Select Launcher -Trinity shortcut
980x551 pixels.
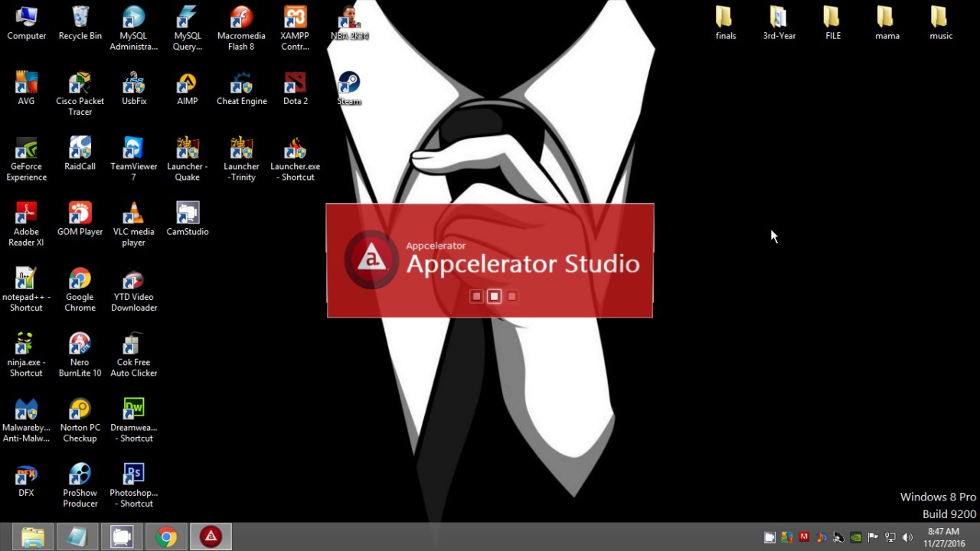tap(241, 159)
